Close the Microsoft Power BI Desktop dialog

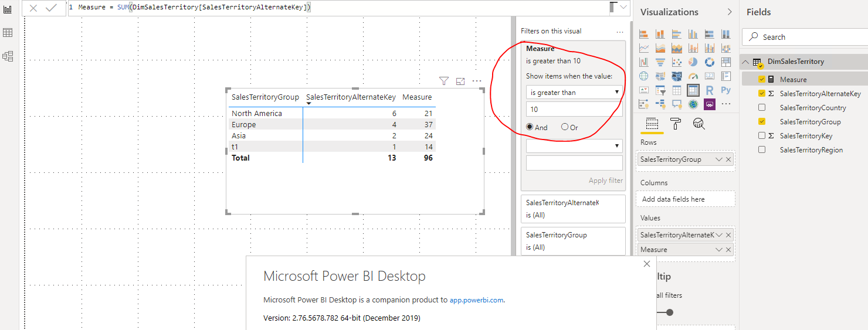pos(647,264)
